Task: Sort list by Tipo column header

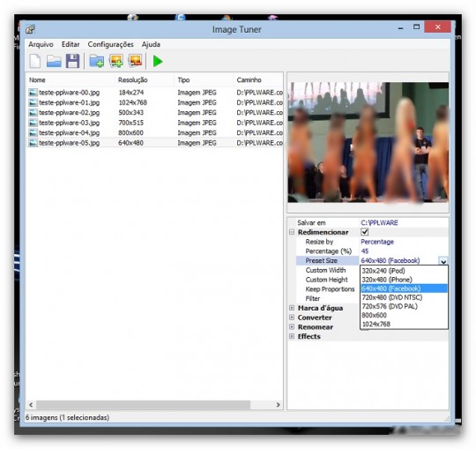Action: point(204,80)
